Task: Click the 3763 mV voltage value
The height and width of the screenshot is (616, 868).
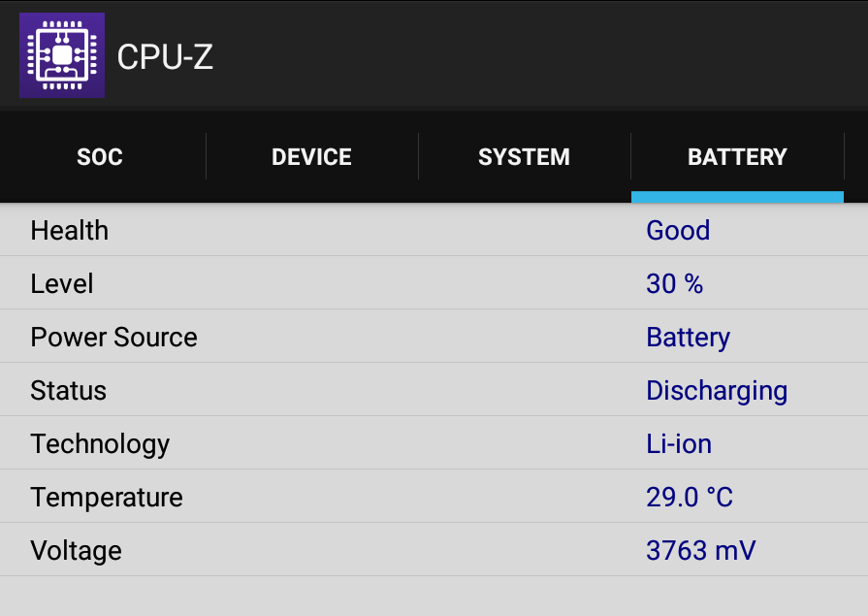Action: (x=701, y=551)
